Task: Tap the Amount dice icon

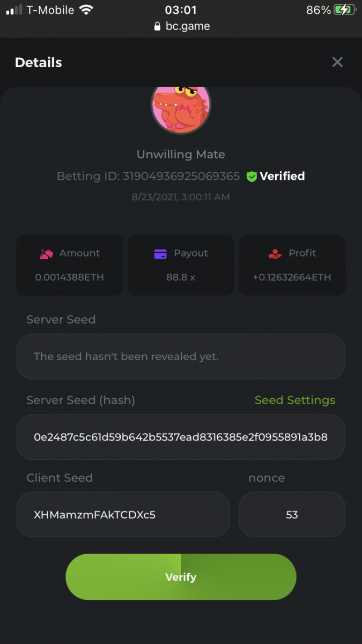Action: (46, 254)
